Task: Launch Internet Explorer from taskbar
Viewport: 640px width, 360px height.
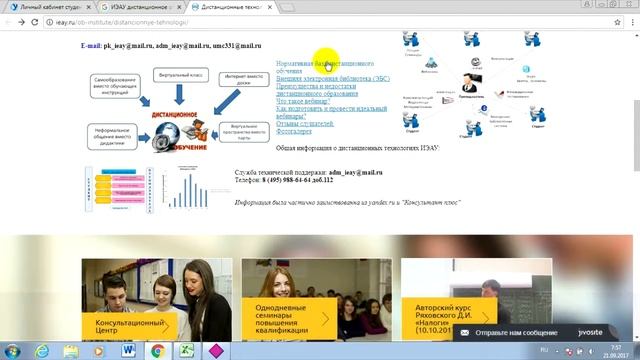Action: 42,351
